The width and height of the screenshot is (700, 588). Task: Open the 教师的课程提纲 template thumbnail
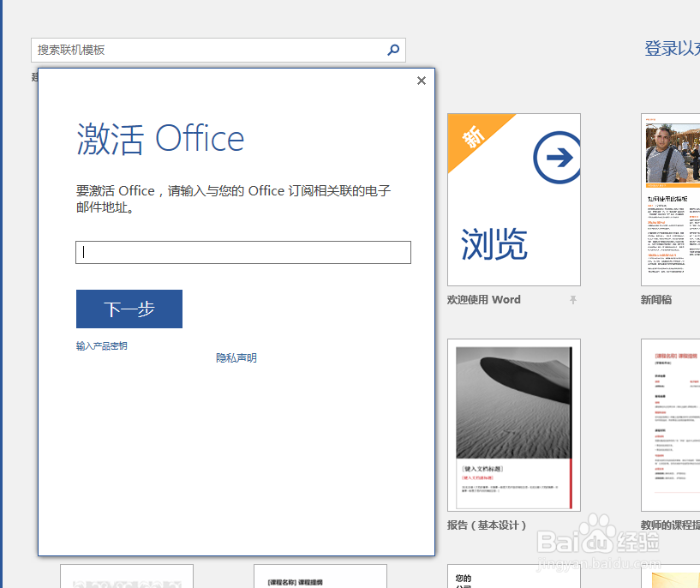click(x=671, y=425)
